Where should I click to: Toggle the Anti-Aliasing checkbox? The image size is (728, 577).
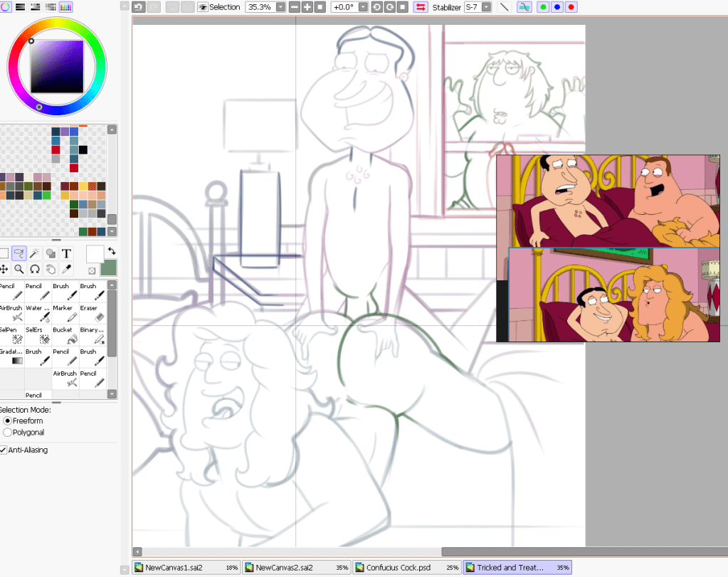[x=4, y=450]
